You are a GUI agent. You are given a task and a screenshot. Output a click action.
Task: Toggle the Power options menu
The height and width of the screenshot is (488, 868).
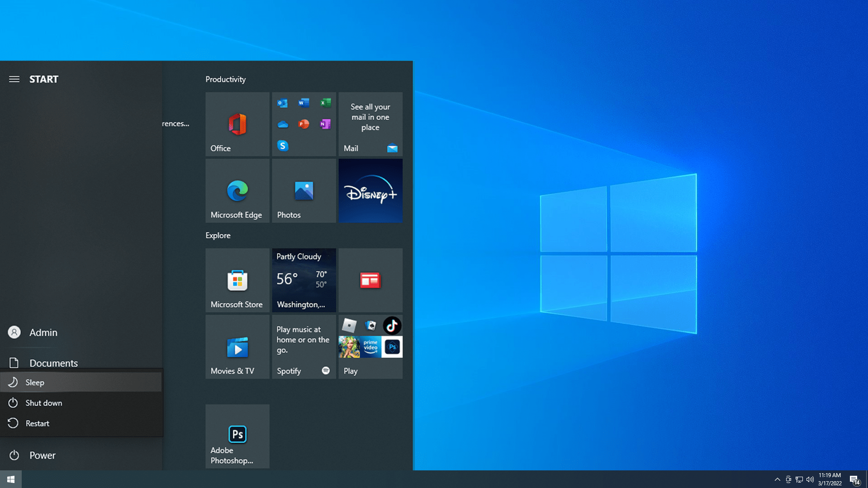coord(43,455)
